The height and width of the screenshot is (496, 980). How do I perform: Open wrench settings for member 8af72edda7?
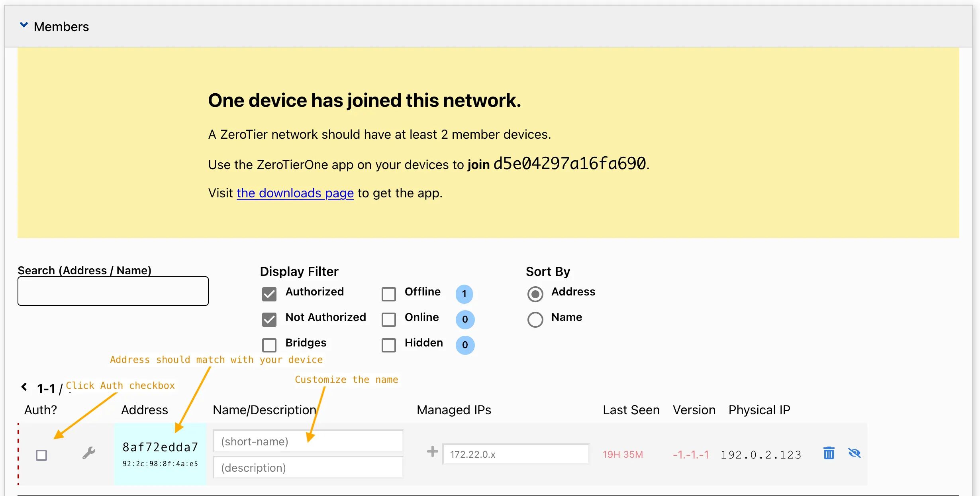click(89, 453)
